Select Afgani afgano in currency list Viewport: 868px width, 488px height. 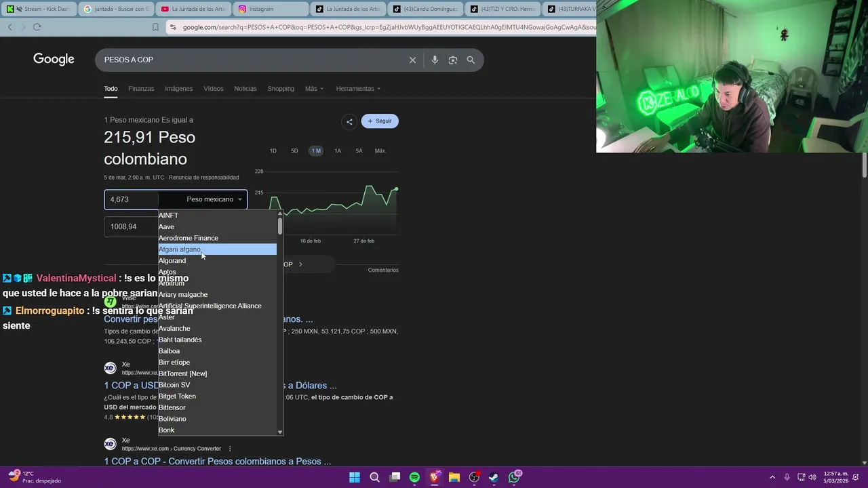click(217, 249)
